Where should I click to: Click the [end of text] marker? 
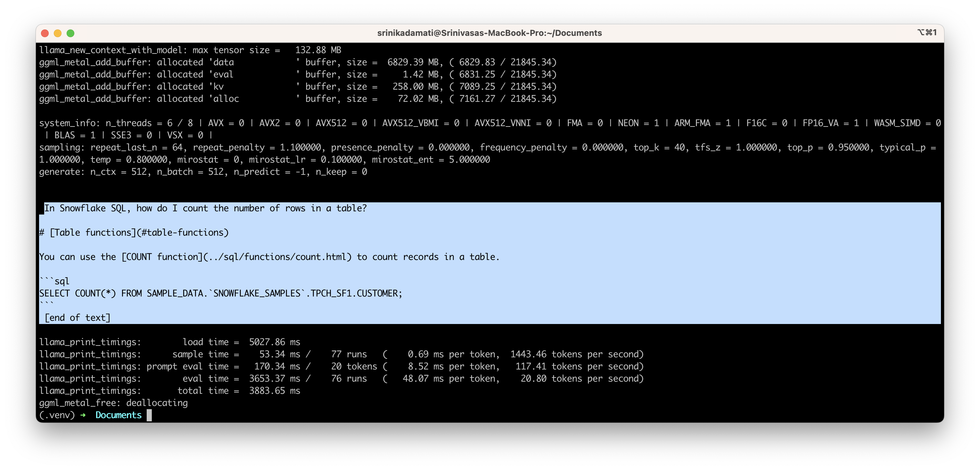click(x=78, y=318)
